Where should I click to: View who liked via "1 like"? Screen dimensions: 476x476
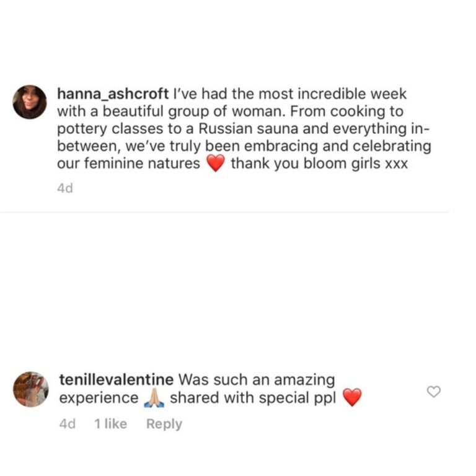point(110,424)
